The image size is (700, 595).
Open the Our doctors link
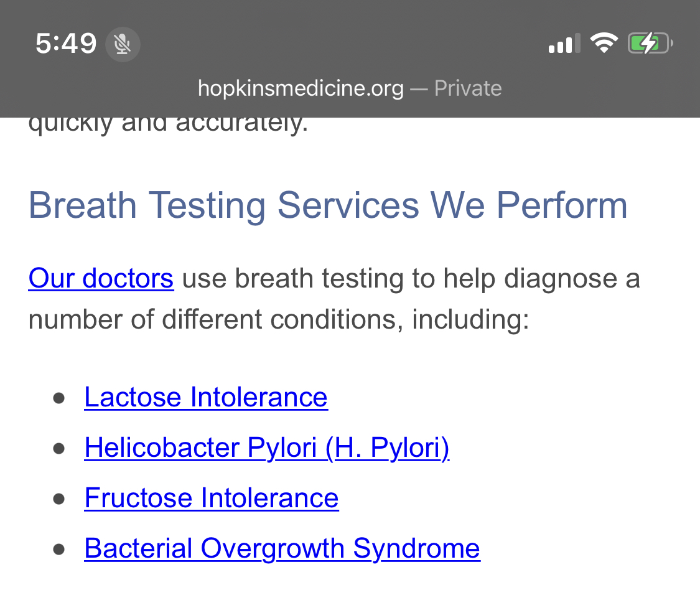click(x=101, y=278)
